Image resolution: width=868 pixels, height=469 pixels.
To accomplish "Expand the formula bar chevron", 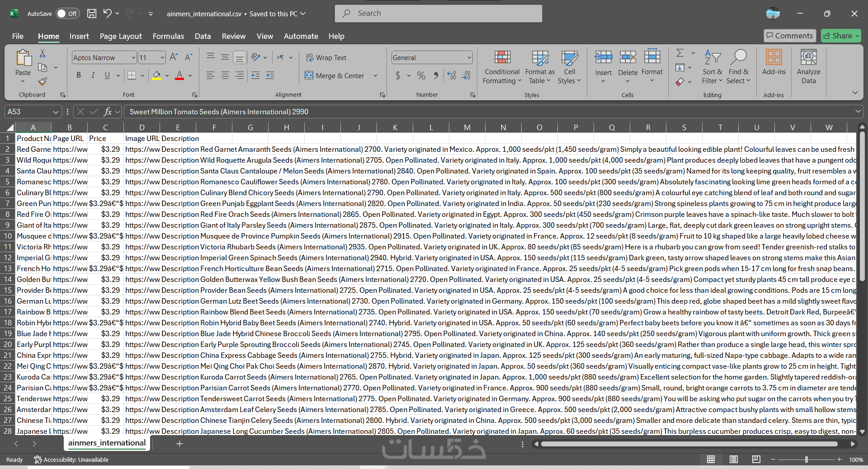I will tap(858, 111).
